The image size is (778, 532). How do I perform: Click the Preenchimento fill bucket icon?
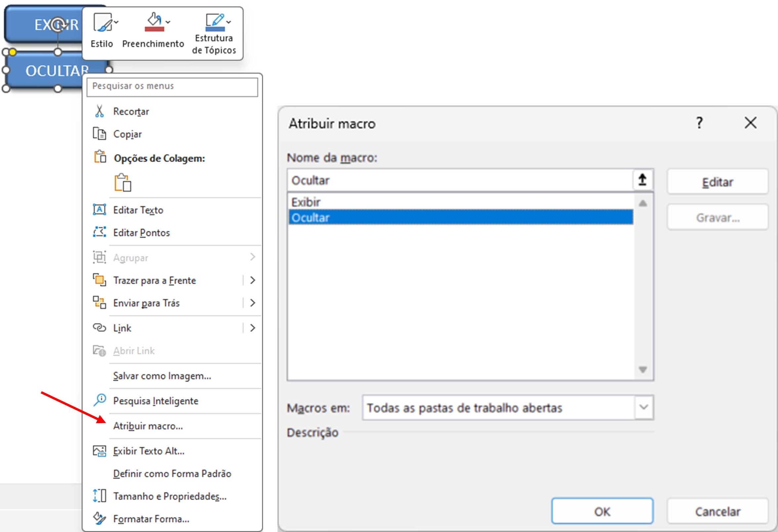pos(154,19)
